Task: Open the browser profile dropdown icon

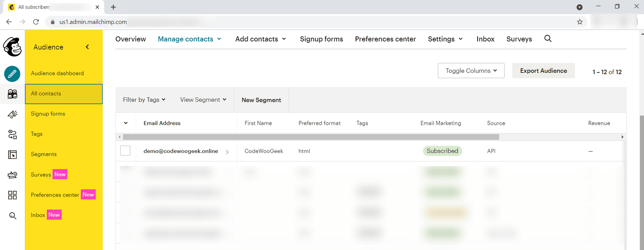Action: [580, 7]
